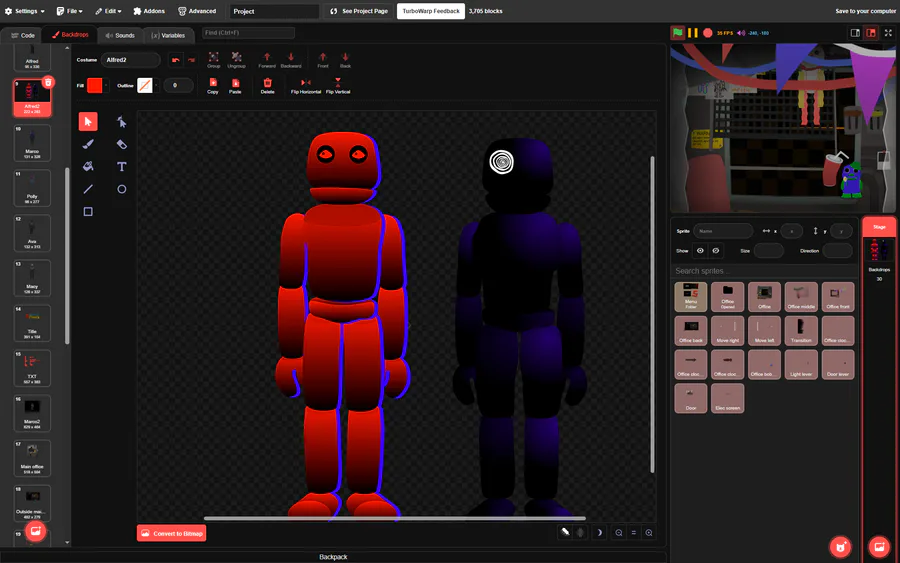Image resolution: width=900 pixels, height=563 pixels.
Task: Switch to small stage layout
Action: pyautogui.click(x=855, y=33)
